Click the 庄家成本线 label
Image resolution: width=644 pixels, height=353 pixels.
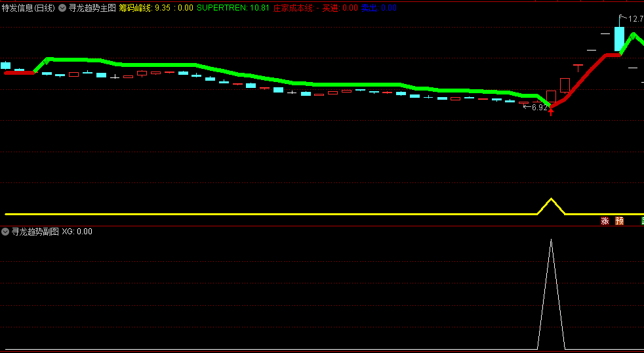click(x=293, y=8)
